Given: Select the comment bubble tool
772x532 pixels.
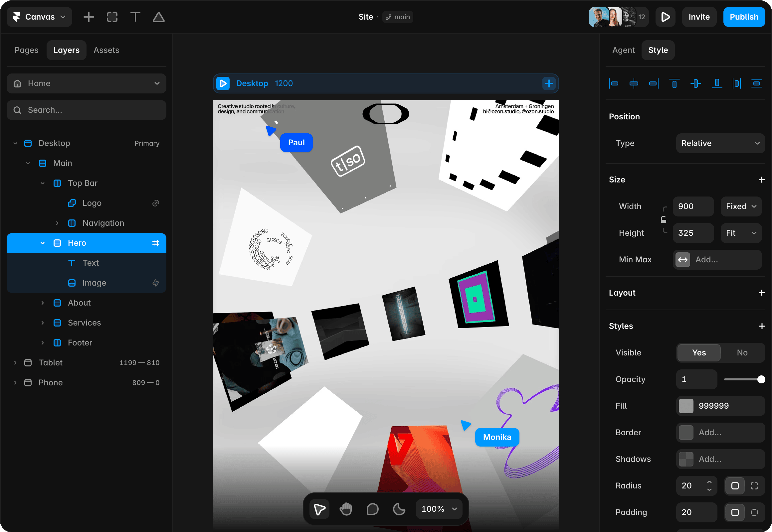Looking at the screenshot, I should (372, 509).
